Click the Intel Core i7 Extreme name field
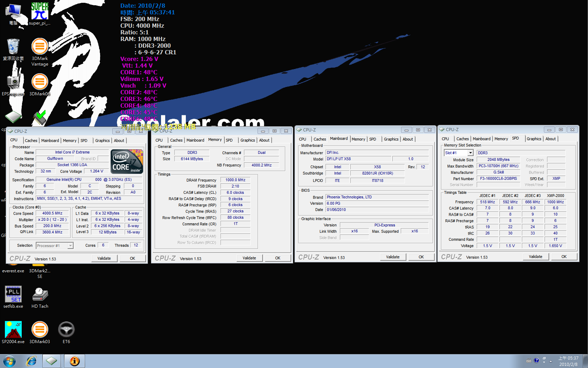The height and width of the screenshot is (368, 588). coord(72,152)
